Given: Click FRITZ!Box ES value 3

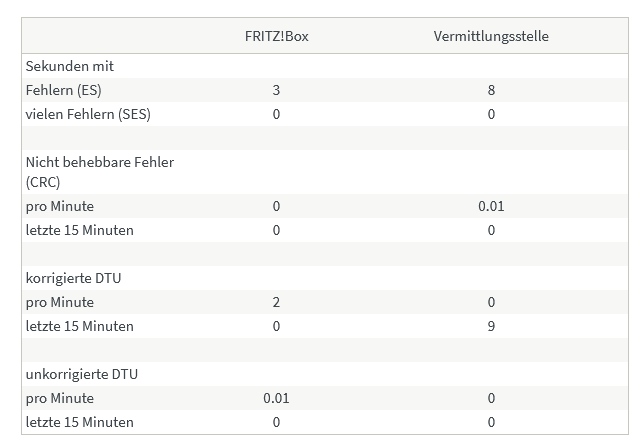Looking at the screenshot, I should point(276,90).
